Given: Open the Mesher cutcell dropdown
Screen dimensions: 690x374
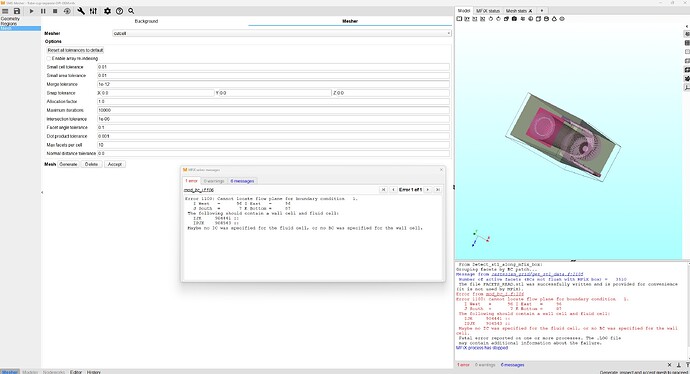Looking at the screenshot, I should pyautogui.click(x=282, y=33).
